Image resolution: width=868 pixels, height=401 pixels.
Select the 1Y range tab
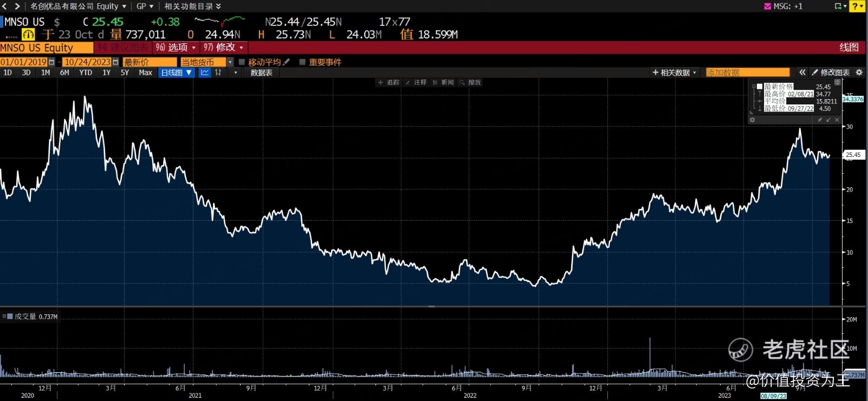point(106,73)
